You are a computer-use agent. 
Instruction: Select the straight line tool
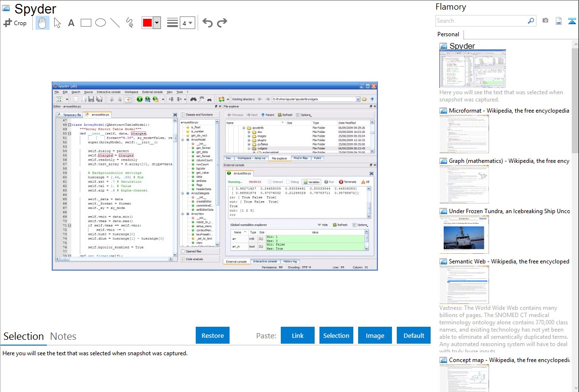coord(115,23)
